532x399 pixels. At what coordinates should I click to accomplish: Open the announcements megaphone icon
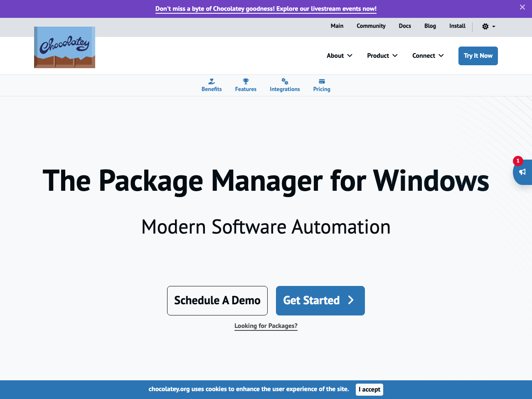tap(522, 172)
